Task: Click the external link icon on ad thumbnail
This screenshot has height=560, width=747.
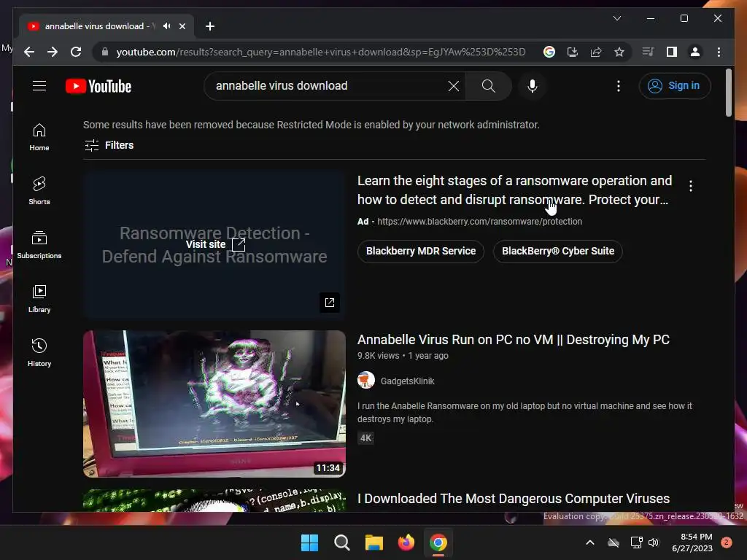Action: click(x=330, y=303)
